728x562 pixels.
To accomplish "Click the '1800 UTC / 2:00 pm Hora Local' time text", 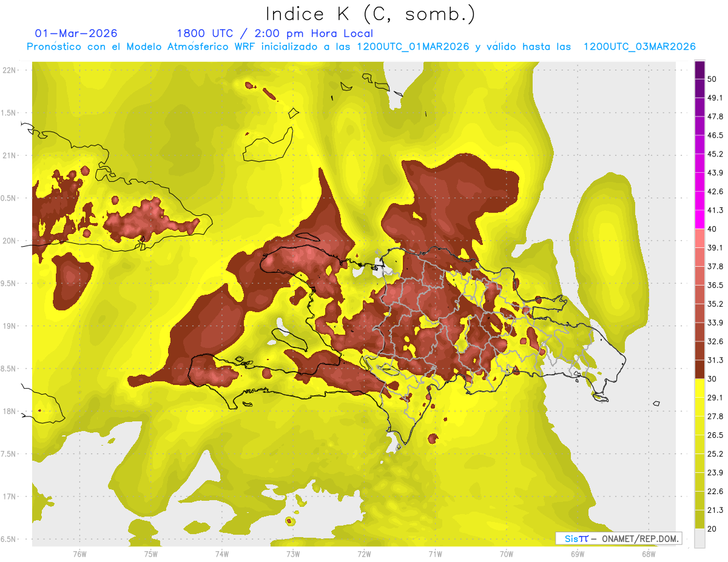I will tap(275, 33).
